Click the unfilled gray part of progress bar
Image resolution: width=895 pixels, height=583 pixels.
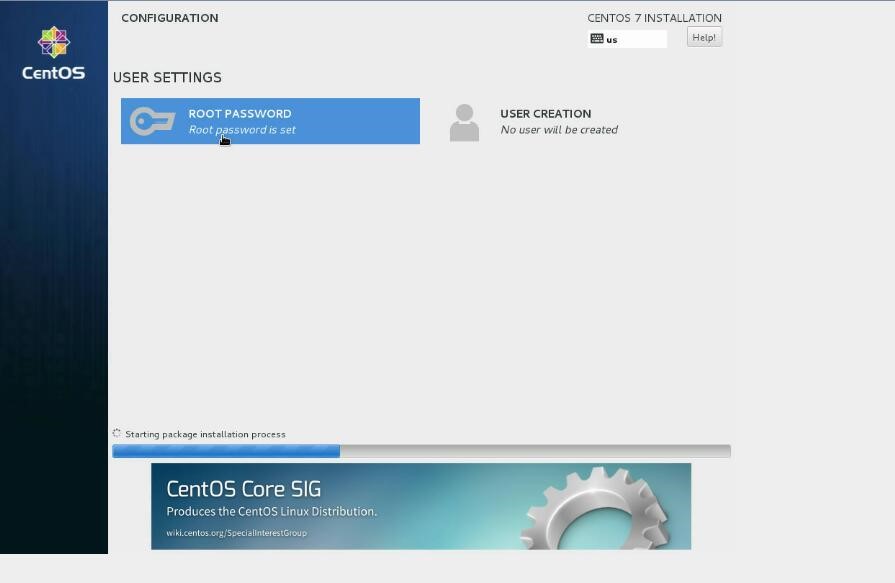tap(535, 451)
